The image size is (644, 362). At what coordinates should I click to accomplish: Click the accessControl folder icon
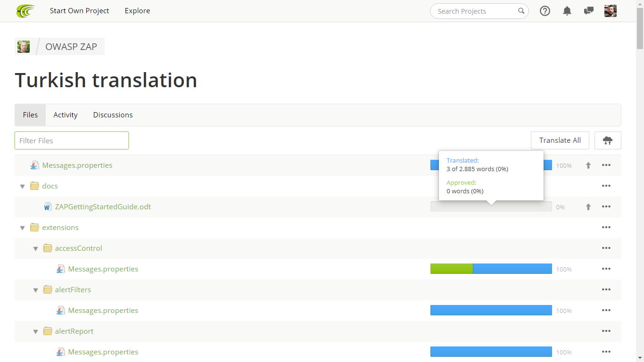[x=48, y=248]
